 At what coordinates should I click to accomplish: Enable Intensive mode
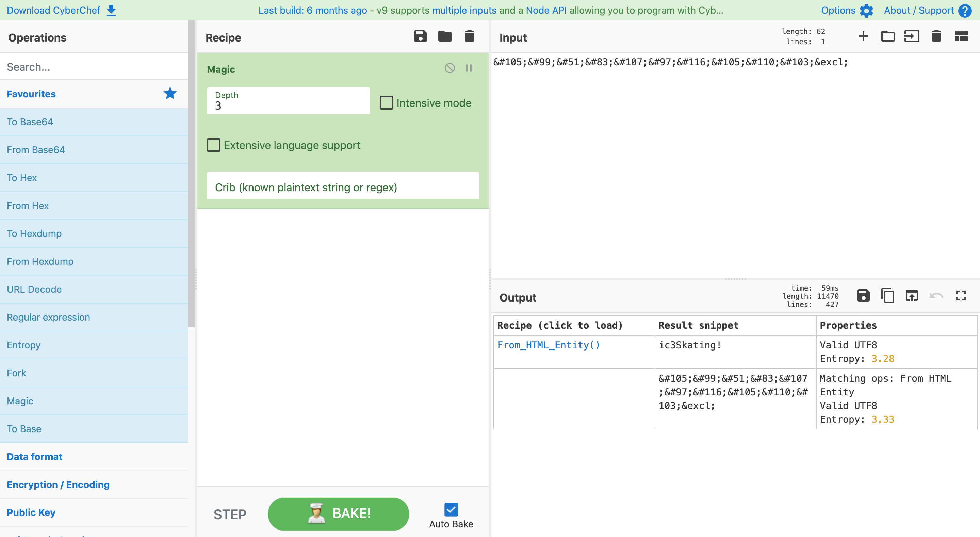[386, 102]
